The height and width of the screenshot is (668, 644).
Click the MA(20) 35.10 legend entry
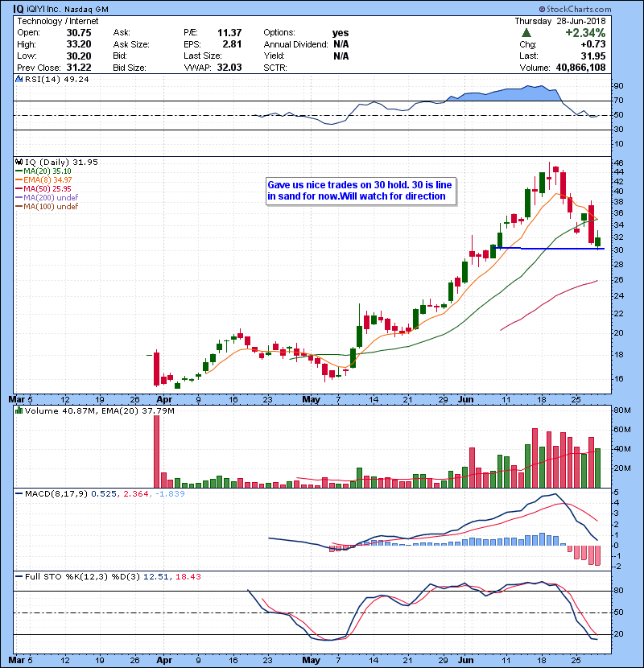[43, 171]
